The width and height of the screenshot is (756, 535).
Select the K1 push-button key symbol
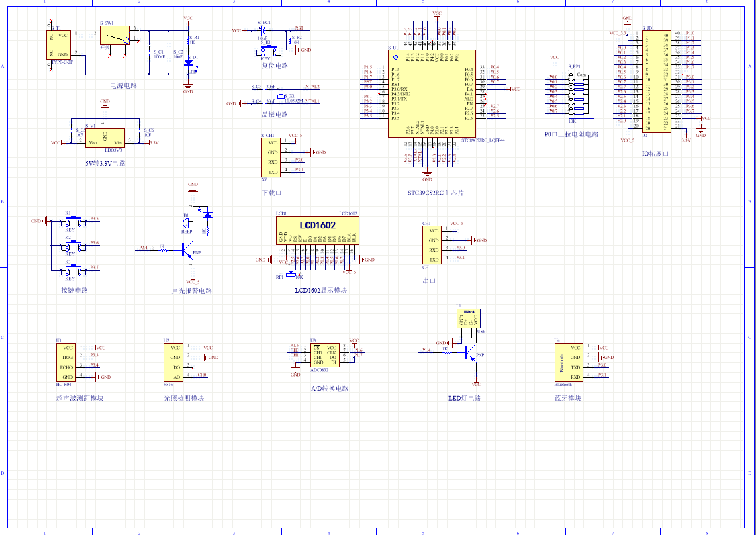point(70,220)
